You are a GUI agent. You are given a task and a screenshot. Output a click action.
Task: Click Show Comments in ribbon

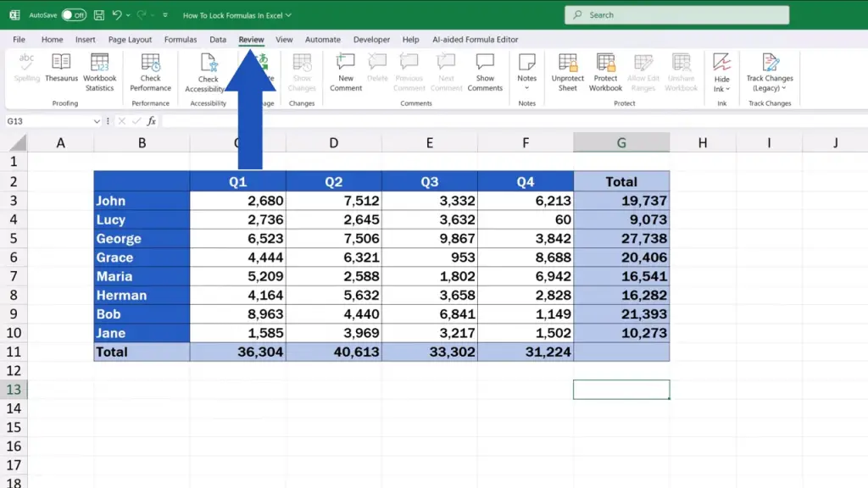(485, 70)
